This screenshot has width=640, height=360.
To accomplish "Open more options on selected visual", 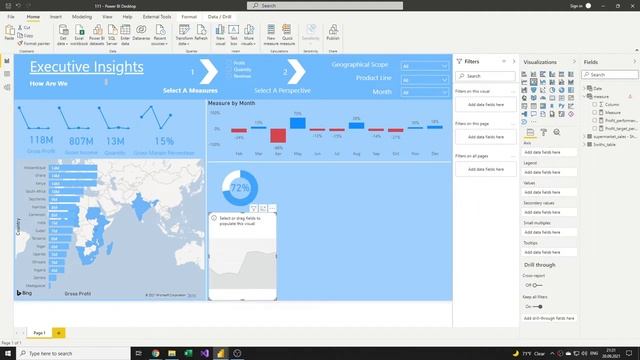I will [272, 209].
